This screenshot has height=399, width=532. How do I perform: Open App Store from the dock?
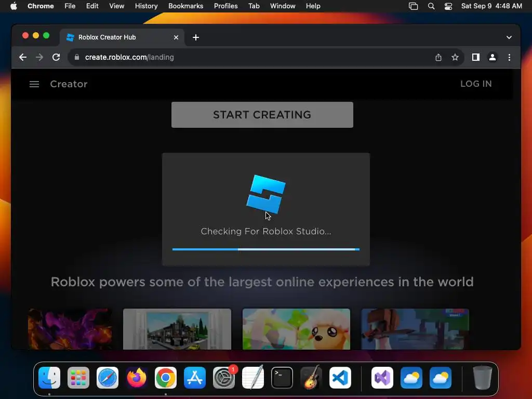[x=195, y=378]
